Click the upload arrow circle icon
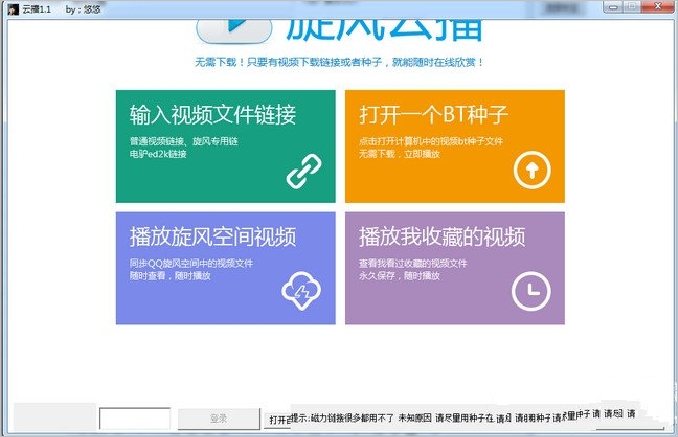The height and width of the screenshot is (437, 678). click(532, 170)
